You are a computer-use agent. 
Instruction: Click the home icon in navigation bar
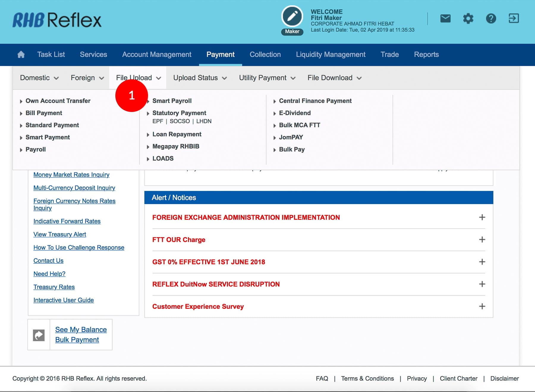click(x=21, y=55)
